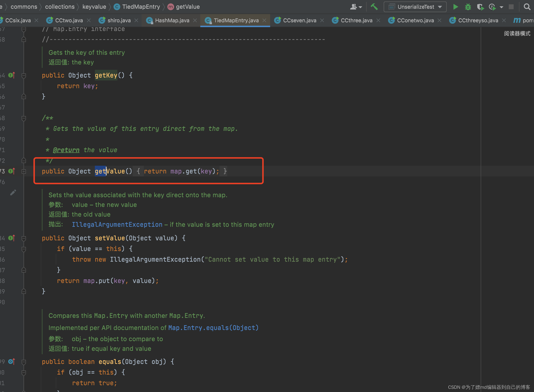Image resolution: width=534 pixels, height=392 pixels.
Task: Close the CCthree.java tab
Action: [x=378, y=20]
